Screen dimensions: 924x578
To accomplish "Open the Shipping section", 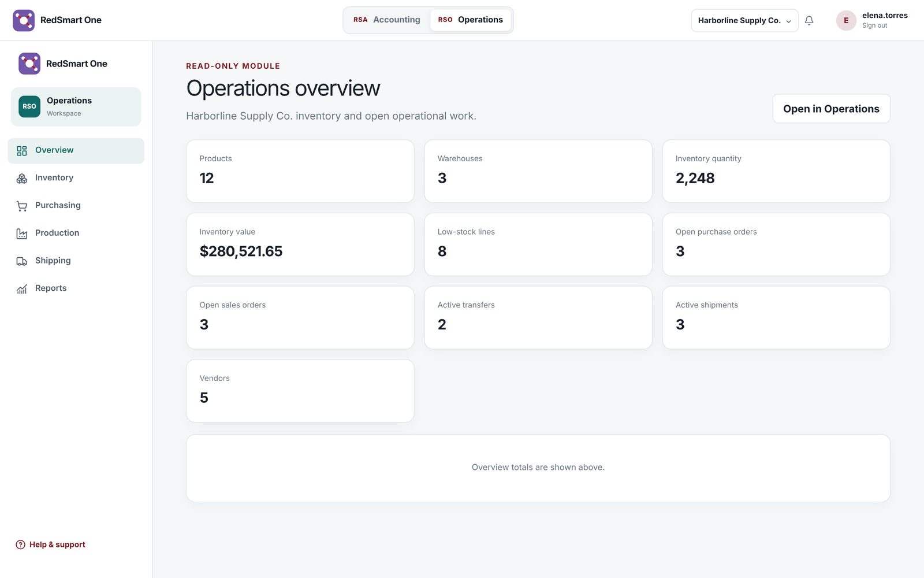I will [76, 261].
